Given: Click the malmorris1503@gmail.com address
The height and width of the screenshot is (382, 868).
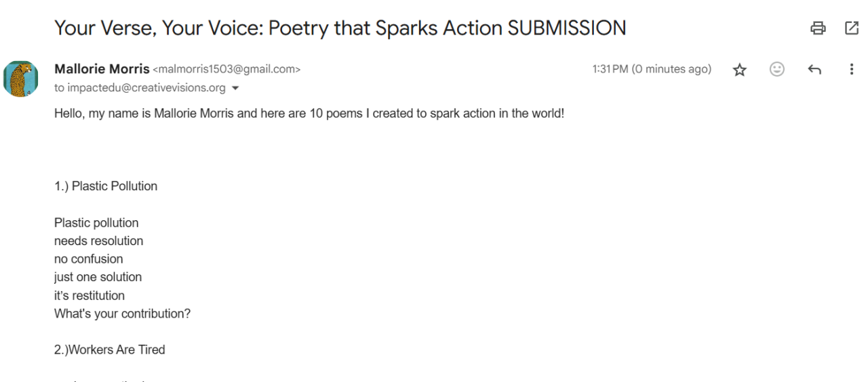Looking at the screenshot, I should click(226, 69).
